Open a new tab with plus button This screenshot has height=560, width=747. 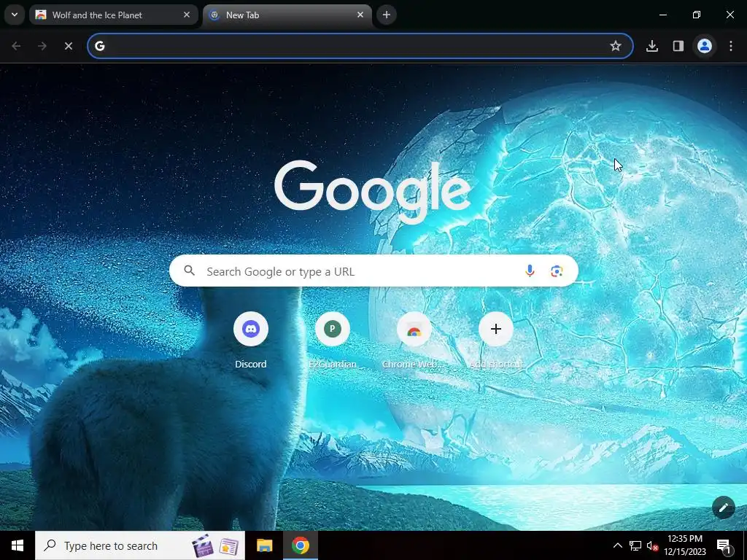coord(387,15)
